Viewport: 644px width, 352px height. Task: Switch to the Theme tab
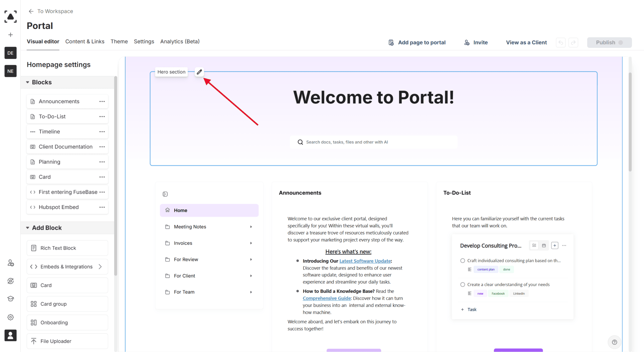[119, 41]
